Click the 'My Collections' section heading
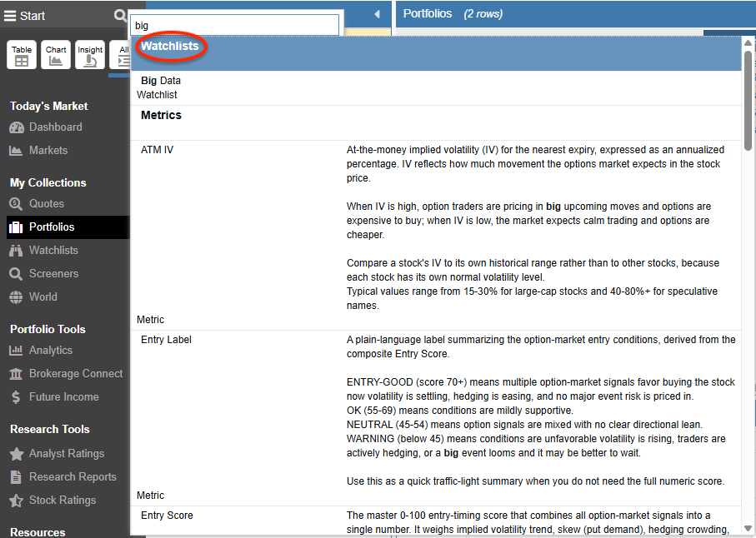This screenshot has width=756, height=538. [48, 182]
